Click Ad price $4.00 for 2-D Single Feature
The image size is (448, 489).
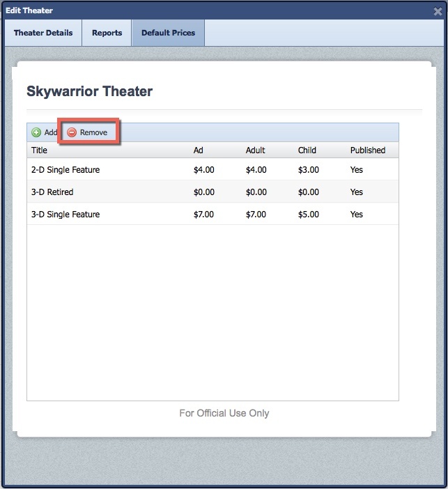coord(203,170)
